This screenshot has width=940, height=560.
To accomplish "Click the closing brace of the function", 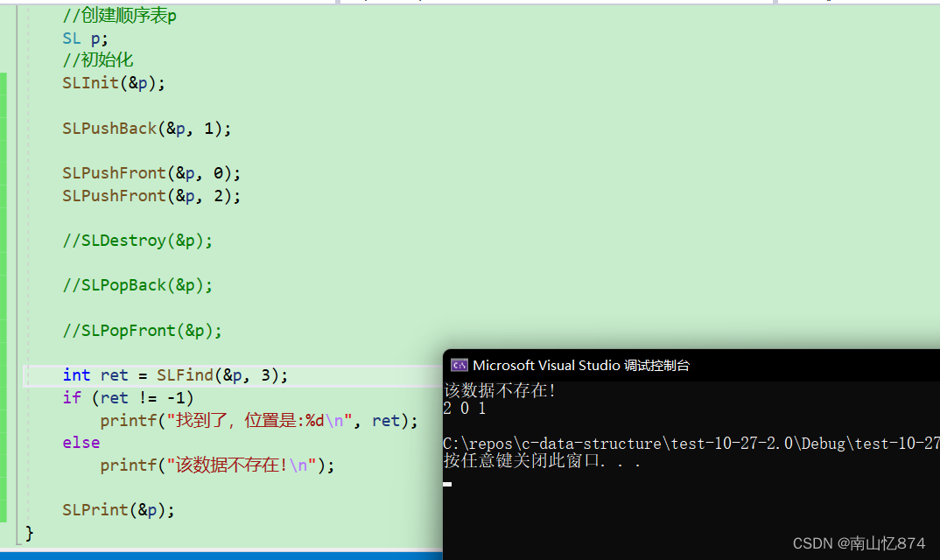I will pos(29,532).
